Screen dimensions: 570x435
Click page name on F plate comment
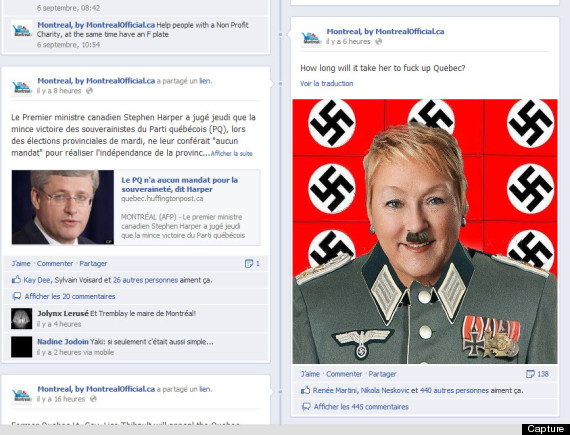tap(96, 25)
